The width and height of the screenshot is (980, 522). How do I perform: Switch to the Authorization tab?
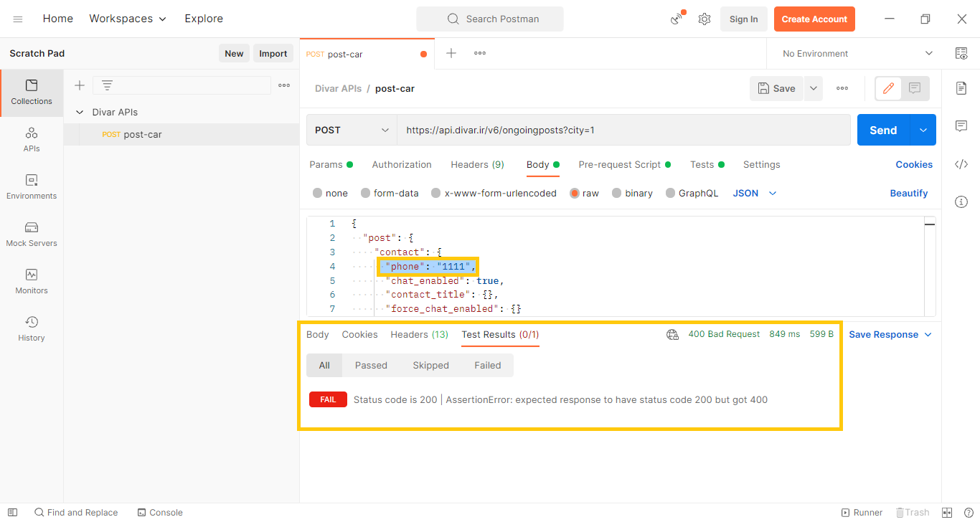[402, 164]
